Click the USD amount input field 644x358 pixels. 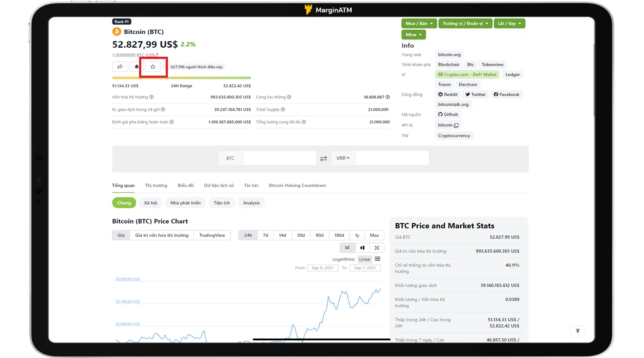click(392, 158)
